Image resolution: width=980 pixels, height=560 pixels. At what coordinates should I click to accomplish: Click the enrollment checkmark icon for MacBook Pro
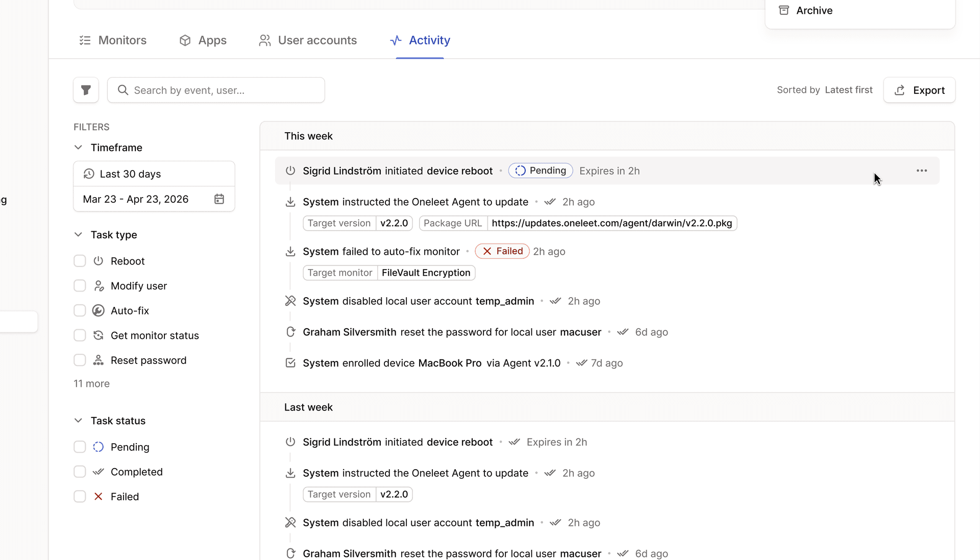[290, 363]
